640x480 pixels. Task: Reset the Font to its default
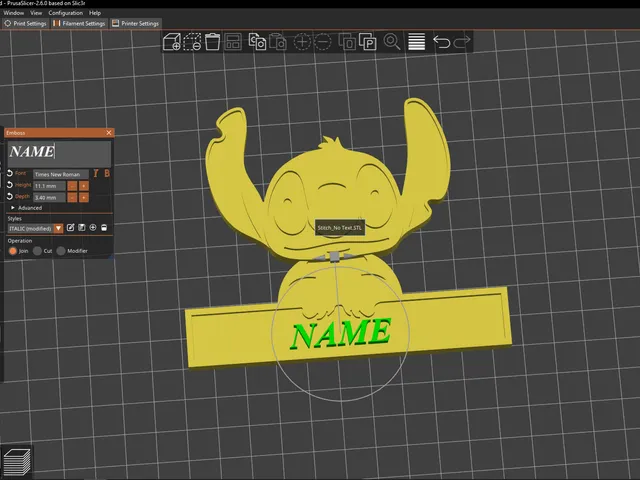tap(10, 173)
